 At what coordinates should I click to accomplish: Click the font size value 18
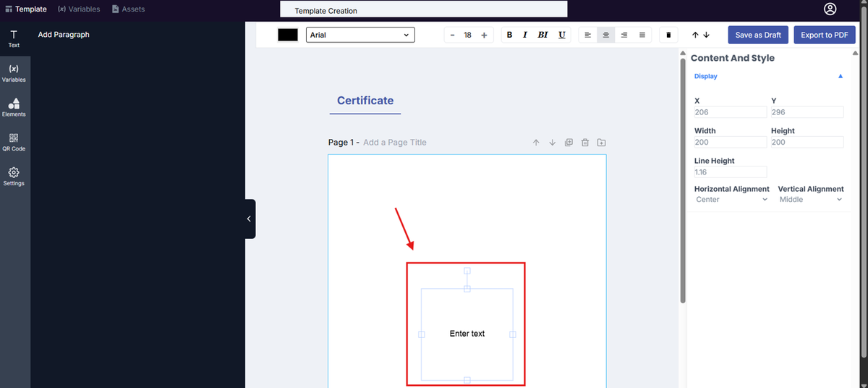[468, 35]
